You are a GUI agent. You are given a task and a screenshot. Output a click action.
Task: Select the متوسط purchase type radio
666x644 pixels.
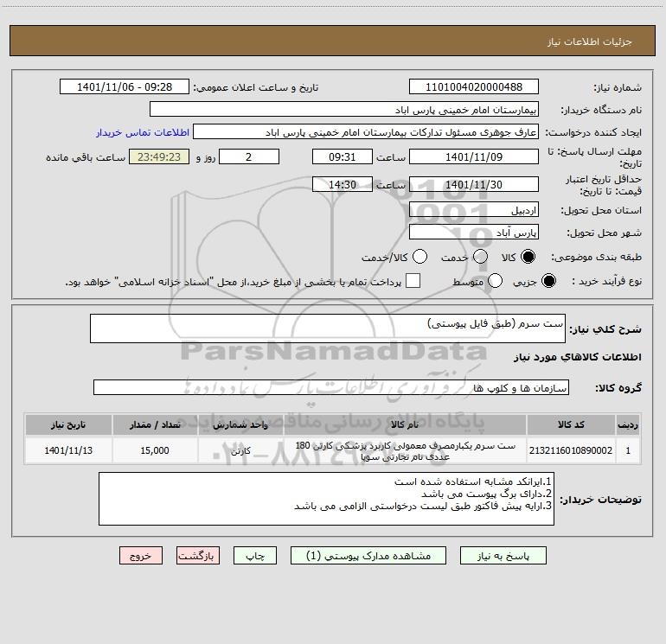pos(495,281)
